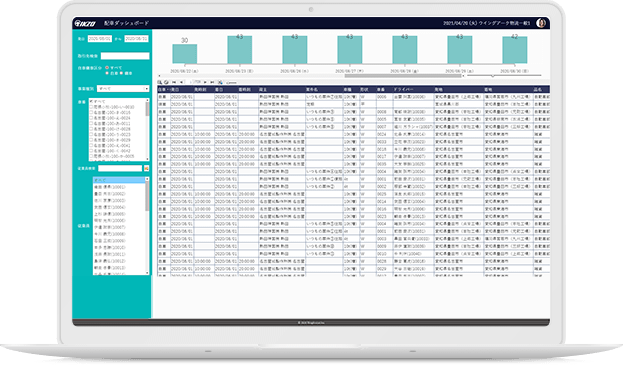Click the orange employee search icon
This screenshot has height=365, width=623.
click(146, 168)
